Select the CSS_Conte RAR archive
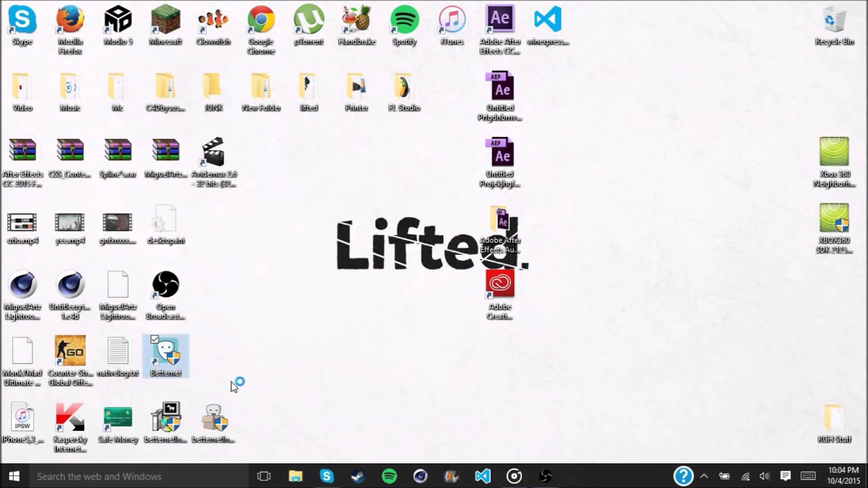The image size is (868, 488). pos(70,159)
